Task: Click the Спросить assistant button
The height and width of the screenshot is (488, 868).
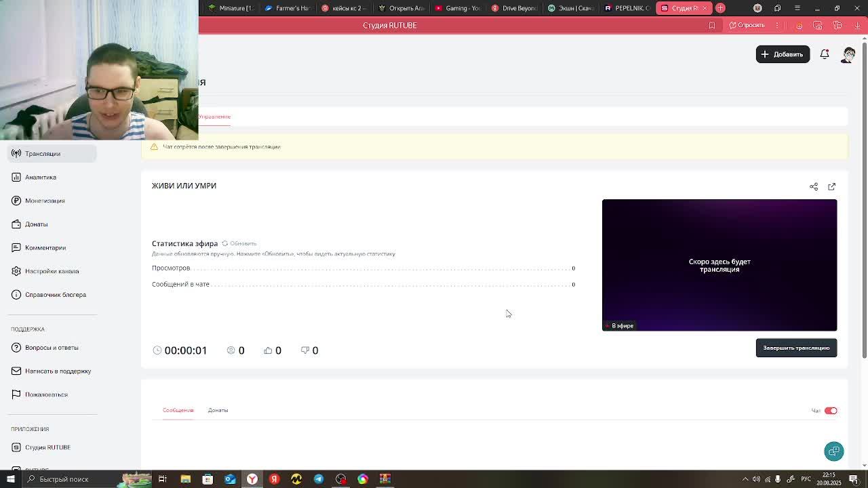Action: click(x=747, y=25)
